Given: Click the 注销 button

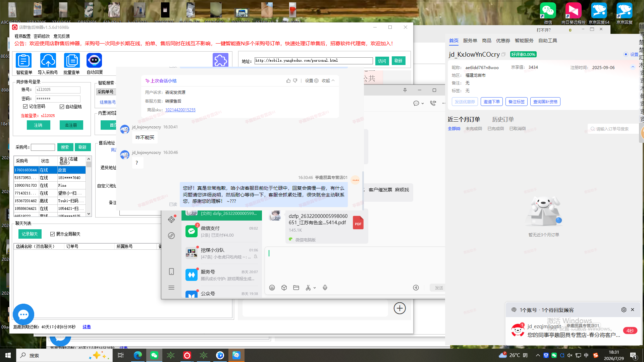Looking at the screenshot, I should pyautogui.click(x=38, y=125).
